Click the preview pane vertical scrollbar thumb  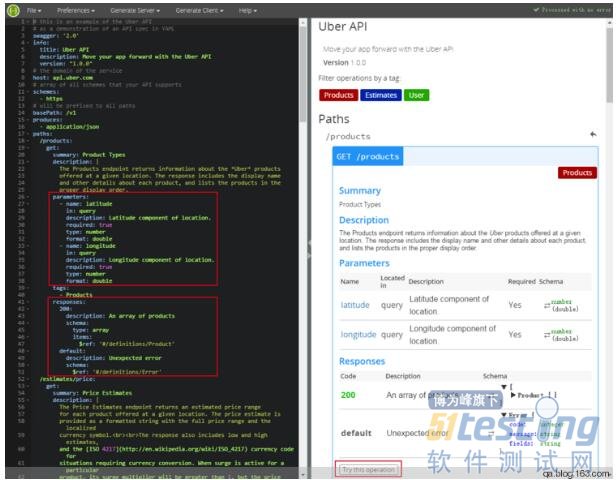[609, 65]
